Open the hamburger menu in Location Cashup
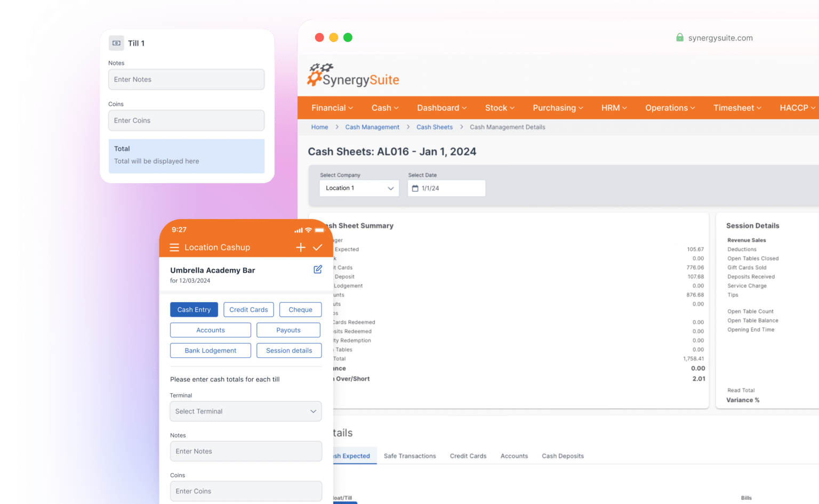819x504 pixels. pos(174,247)
